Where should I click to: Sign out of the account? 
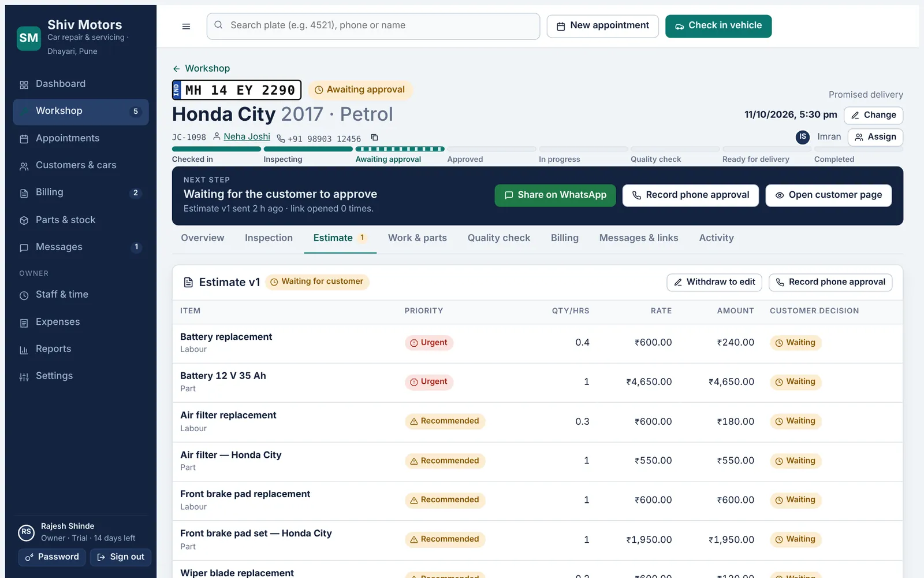120,557
